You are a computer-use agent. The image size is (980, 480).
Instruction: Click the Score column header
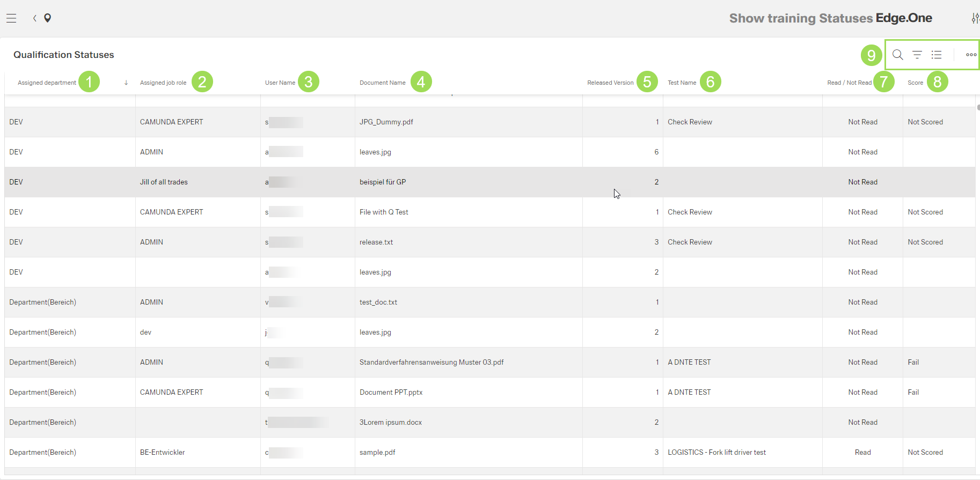tap(915, 83)
